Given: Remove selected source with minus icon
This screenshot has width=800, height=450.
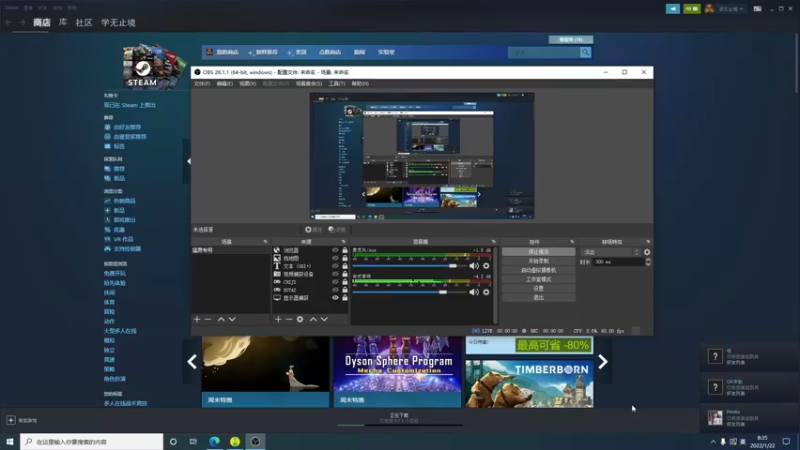Looking at the screenshot, I should (x=289, y=319).
